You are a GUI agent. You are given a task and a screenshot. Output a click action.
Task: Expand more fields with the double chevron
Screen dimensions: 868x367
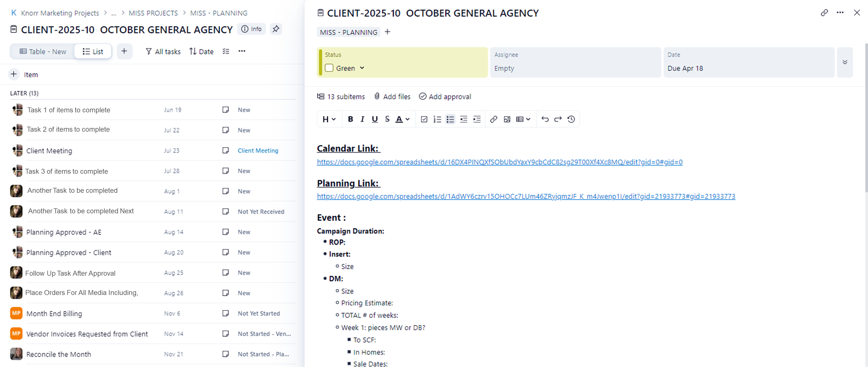click(845, 62)
